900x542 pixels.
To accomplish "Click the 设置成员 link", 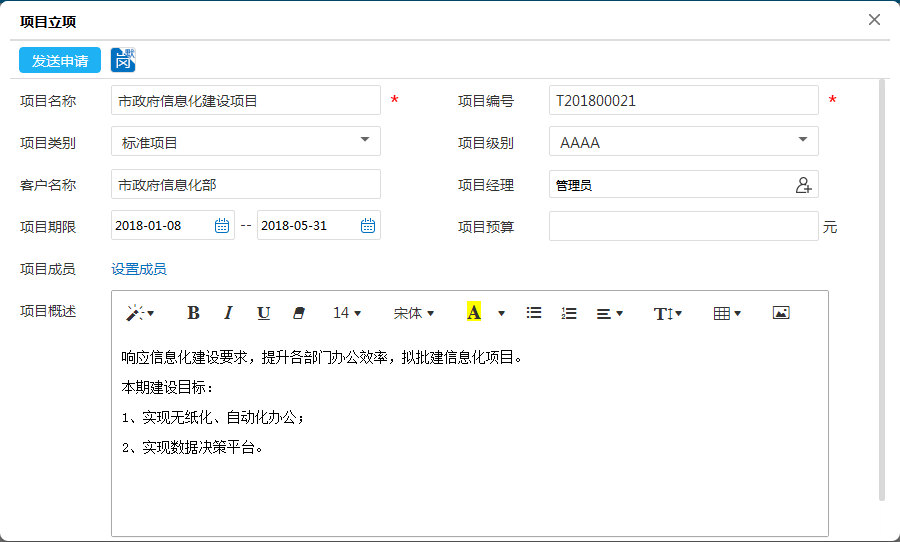I will tap(139, 269).
